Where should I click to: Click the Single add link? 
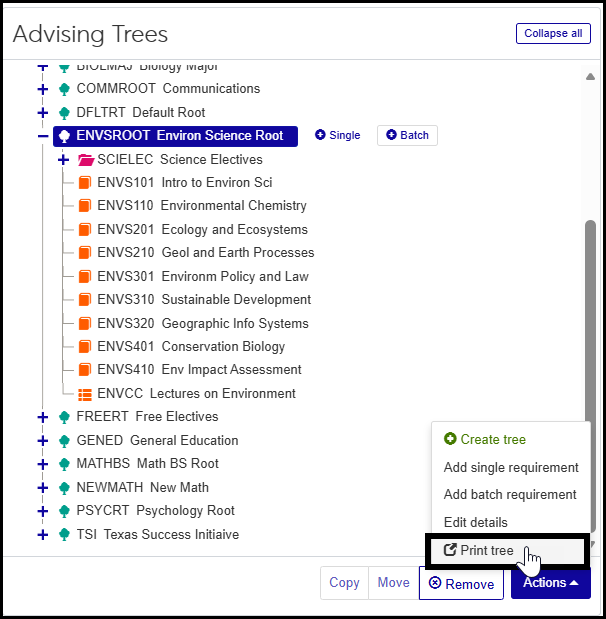338,135
